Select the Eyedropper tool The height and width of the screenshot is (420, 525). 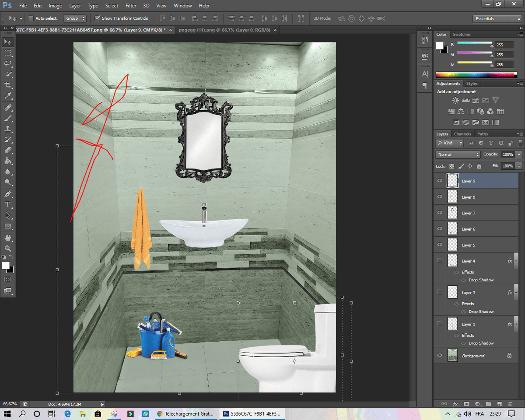[x=8, y=96]
